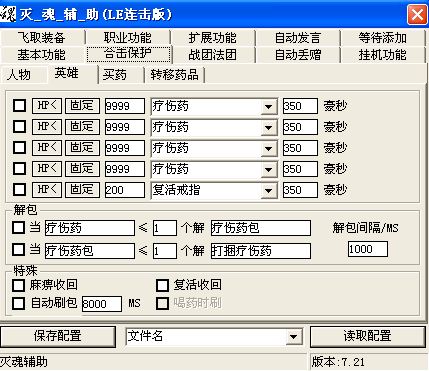Tick the second 疗伤药 protection row checkbox
This screenshot has height=371, width=429.
point(19,127)
